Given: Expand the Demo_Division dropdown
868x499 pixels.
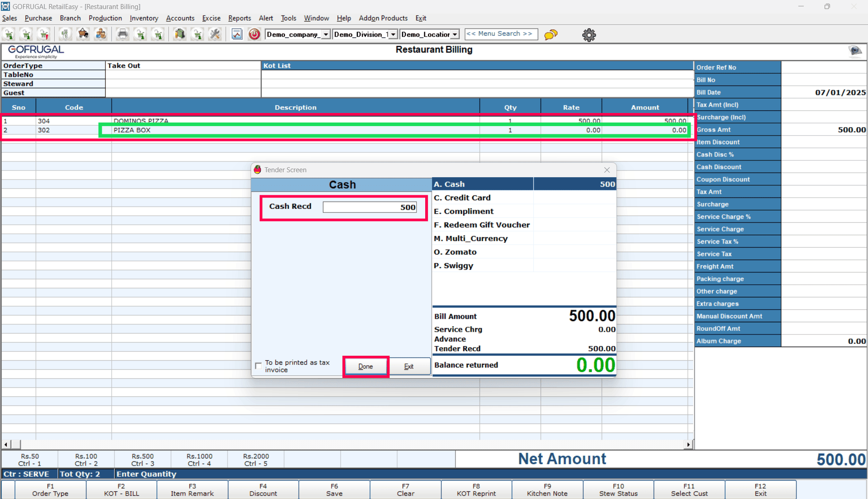Looking at the screenshot, I should (393, 34).
